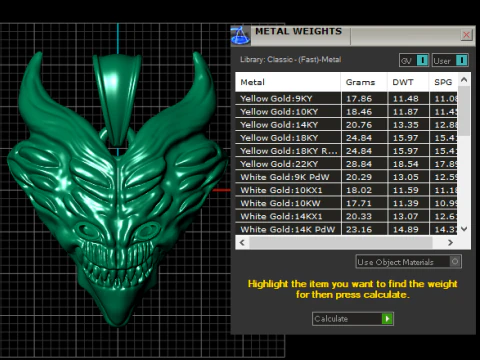Click the 20.33 grams cell

click(364, 216)
